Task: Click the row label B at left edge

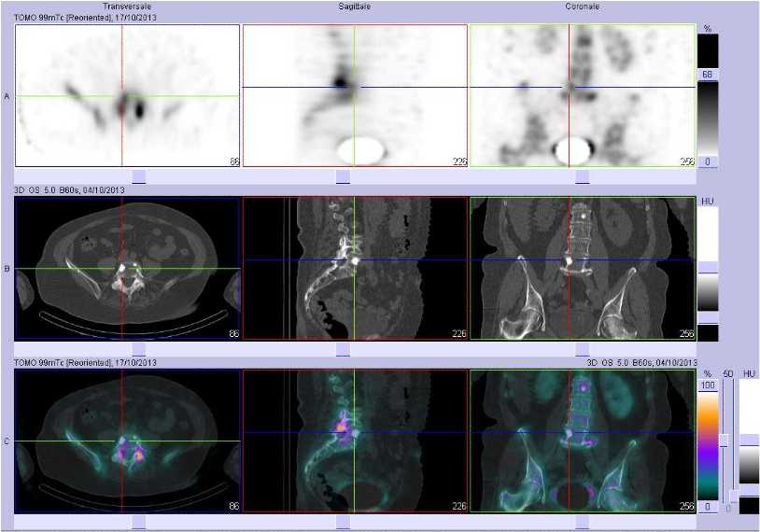Action: coord(7,269)
